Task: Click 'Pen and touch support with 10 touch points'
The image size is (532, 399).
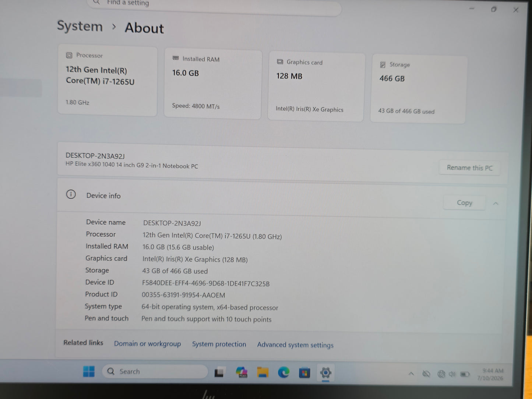Action: point(207,319)
